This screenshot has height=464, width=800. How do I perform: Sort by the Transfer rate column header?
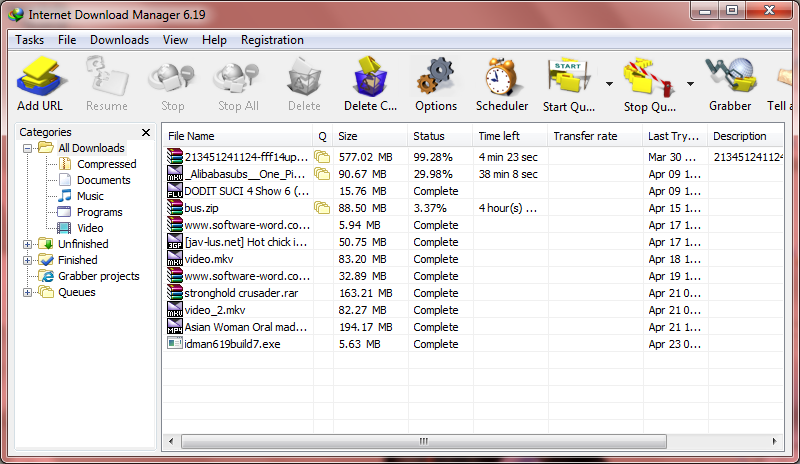[x=595, y=136]
